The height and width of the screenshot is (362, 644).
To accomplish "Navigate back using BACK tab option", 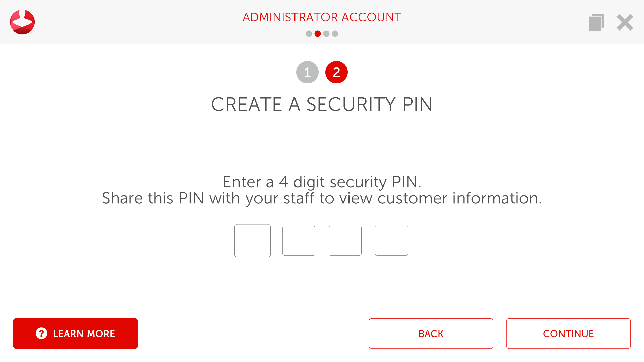I will pos(431,333).
